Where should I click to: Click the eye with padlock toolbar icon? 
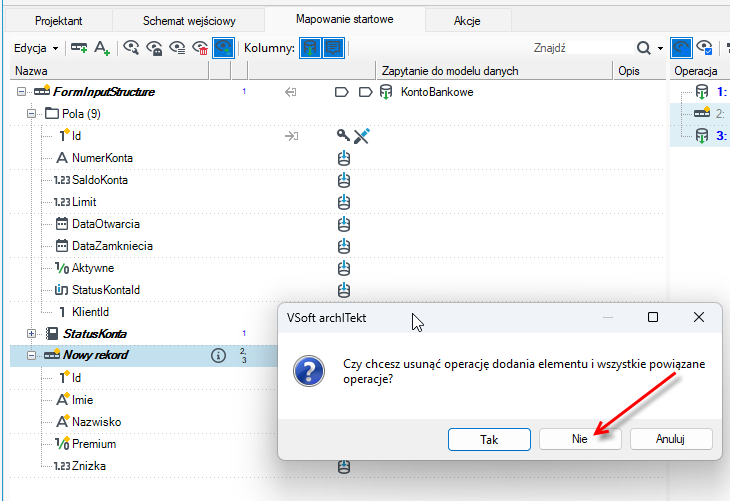pyautogui.click(x=154, y=47)
